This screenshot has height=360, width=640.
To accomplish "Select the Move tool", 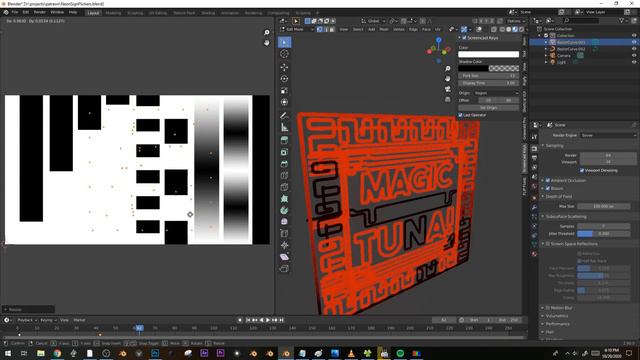I will point(284,67).
